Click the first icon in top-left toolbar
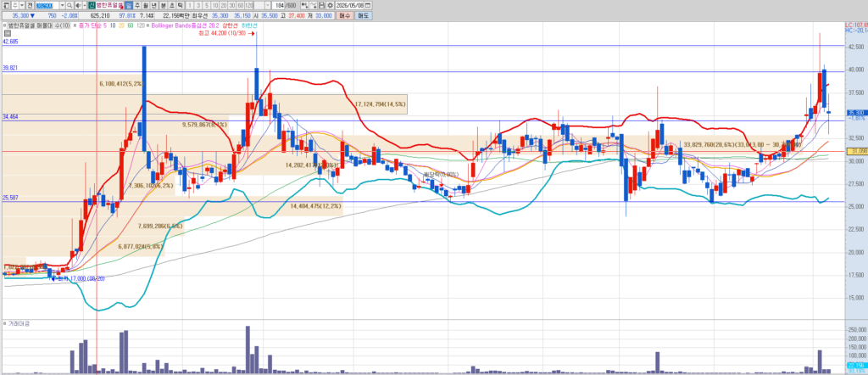Viewport: 868px width, 375px height. click(6, 6)
